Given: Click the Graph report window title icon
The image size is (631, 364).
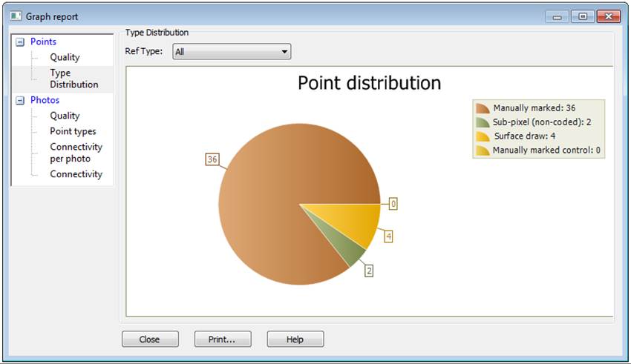Looking at the screenshot, I should pyautogui.click(x=16, y=16).
